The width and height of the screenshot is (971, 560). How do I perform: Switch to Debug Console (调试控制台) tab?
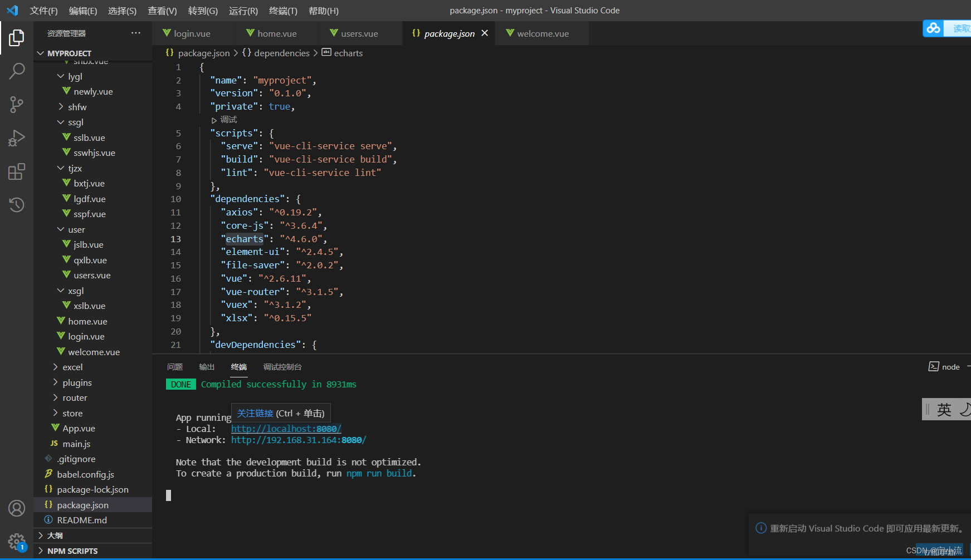pos(282,367)
